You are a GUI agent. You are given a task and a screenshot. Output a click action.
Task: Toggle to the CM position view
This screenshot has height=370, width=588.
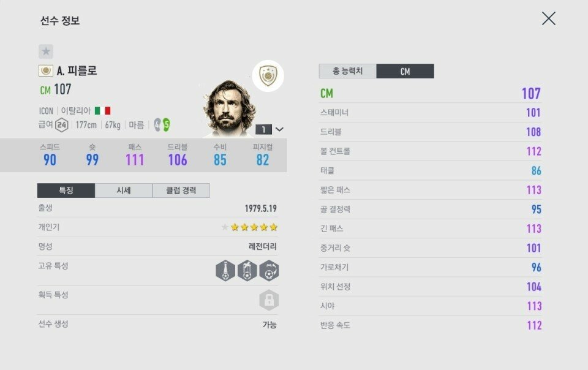point(405,71)
